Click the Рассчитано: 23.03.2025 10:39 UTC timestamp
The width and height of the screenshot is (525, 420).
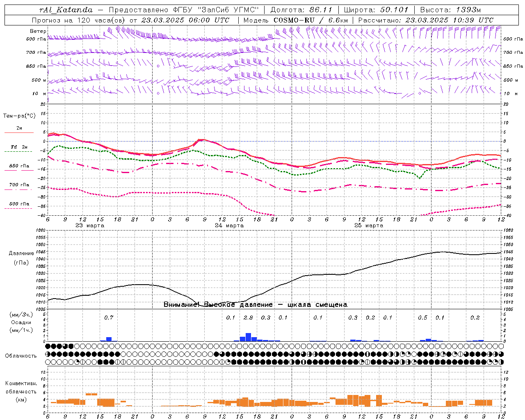pos(426,20)
